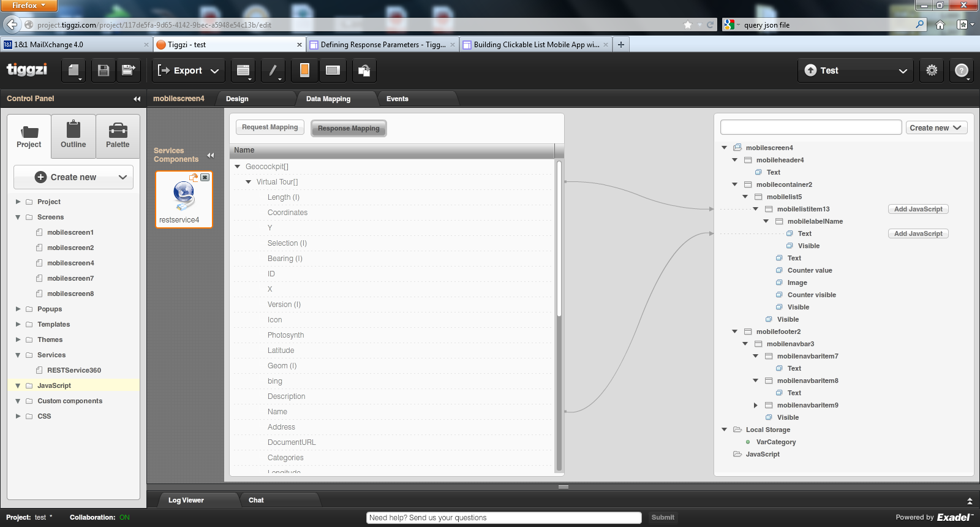This screenshot has width=980, height=527.
Task: Switch to landscape orientation icon
Action: [333, 70]
